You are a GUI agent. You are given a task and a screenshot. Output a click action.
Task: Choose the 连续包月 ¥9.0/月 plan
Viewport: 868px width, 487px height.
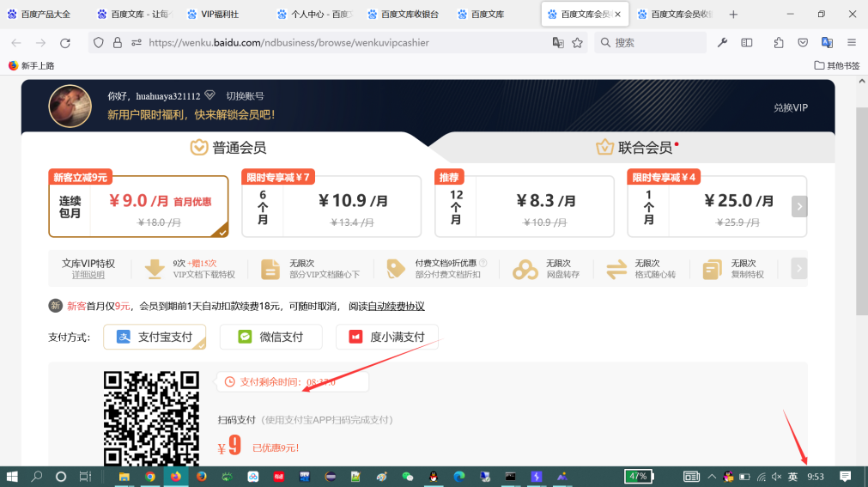point(138,206)
